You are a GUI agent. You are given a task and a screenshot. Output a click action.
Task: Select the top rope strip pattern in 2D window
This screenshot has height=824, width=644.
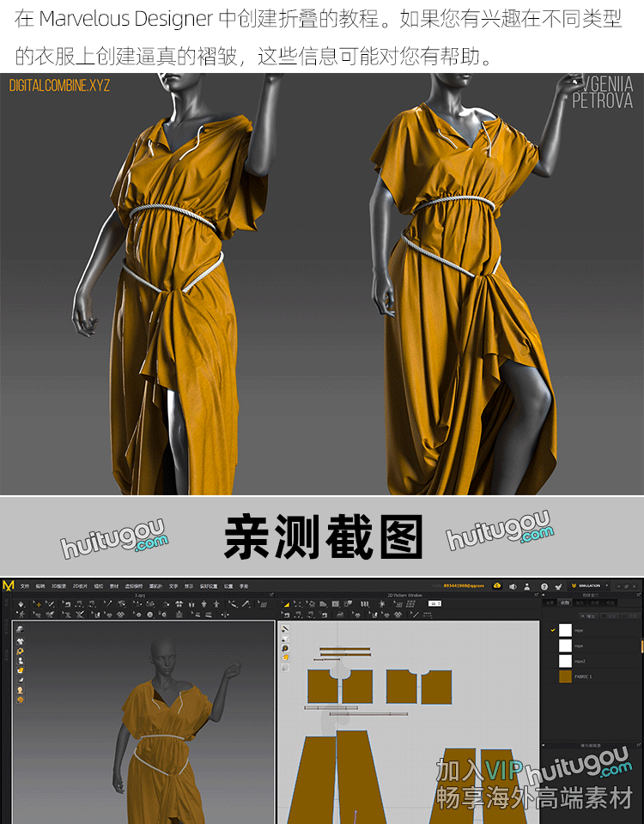coord(344,650)
